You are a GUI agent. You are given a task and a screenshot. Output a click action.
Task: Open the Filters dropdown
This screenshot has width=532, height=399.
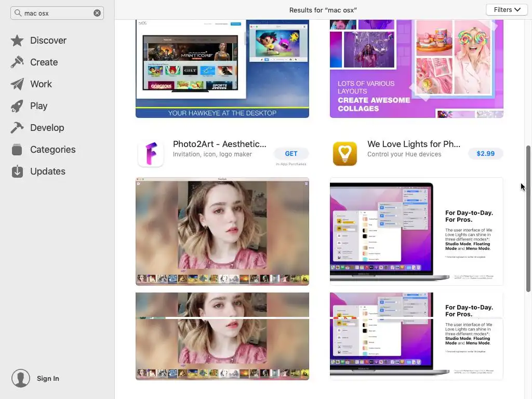click(x=507, y=10)
